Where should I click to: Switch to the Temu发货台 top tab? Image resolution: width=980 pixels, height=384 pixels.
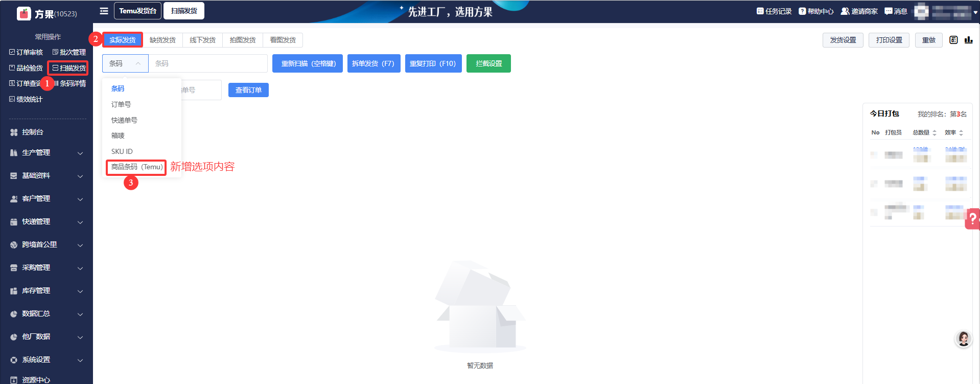138,11
